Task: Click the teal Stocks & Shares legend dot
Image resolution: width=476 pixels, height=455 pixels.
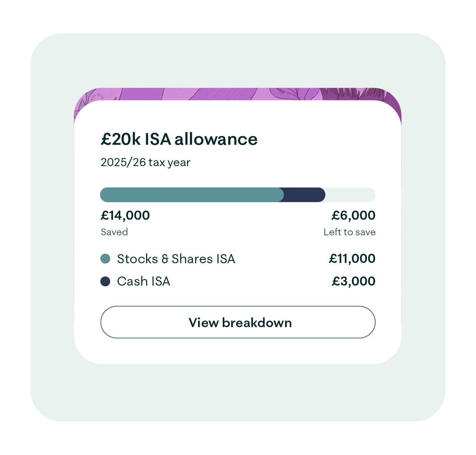Action: 105,259
